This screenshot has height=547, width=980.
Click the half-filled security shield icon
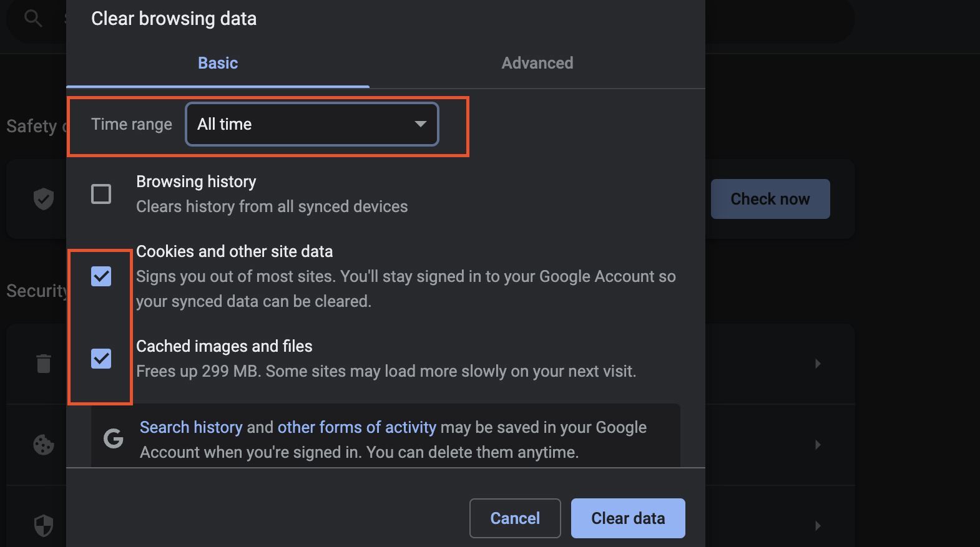[x=44, y=525]
